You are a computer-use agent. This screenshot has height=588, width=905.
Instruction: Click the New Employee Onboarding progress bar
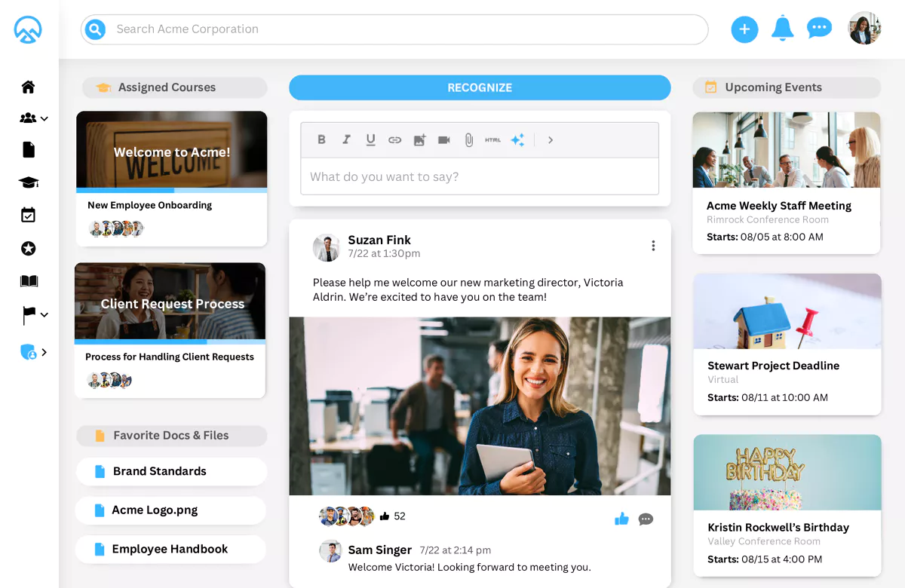[171, 191]
